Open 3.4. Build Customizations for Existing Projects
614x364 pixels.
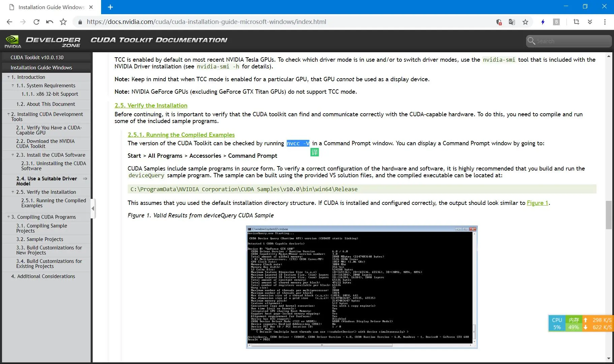point(49,264)
